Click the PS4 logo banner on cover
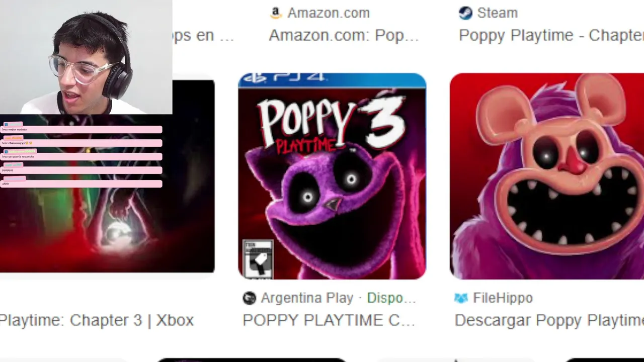Screen dimensions: 644x362 (332, 79)
